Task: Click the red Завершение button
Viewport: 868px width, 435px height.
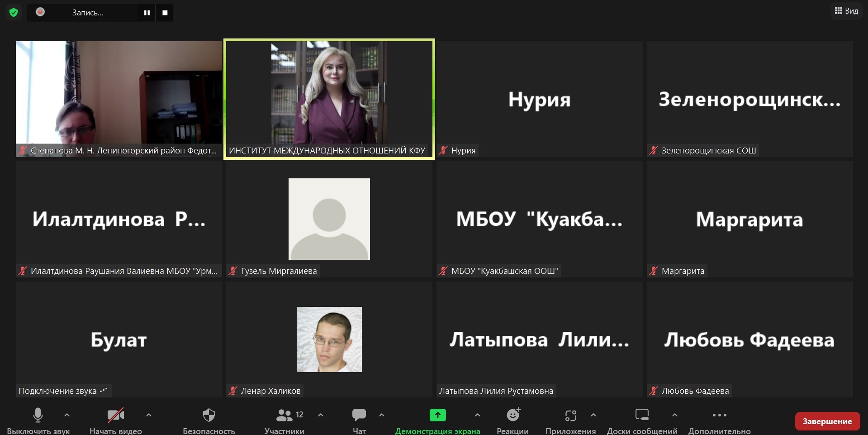Action: [827, 421]
